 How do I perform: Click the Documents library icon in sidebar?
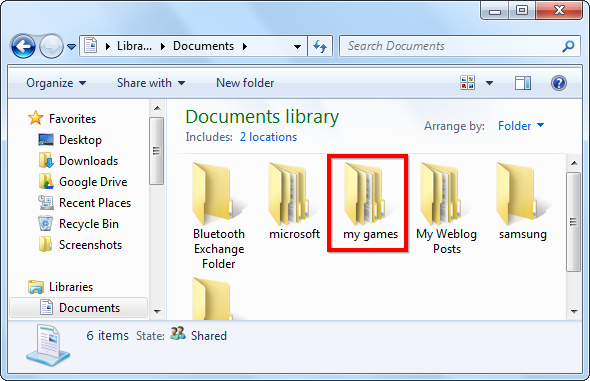point(46,307)
